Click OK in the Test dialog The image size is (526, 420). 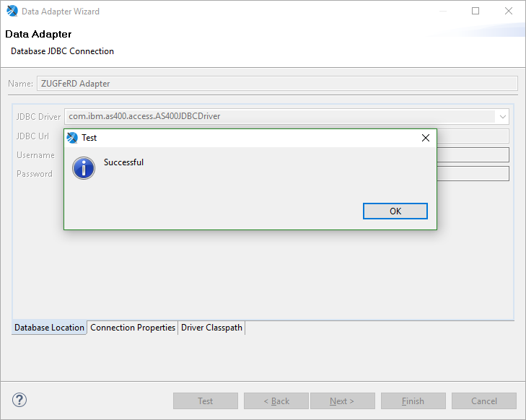click(x=395, y=211)
